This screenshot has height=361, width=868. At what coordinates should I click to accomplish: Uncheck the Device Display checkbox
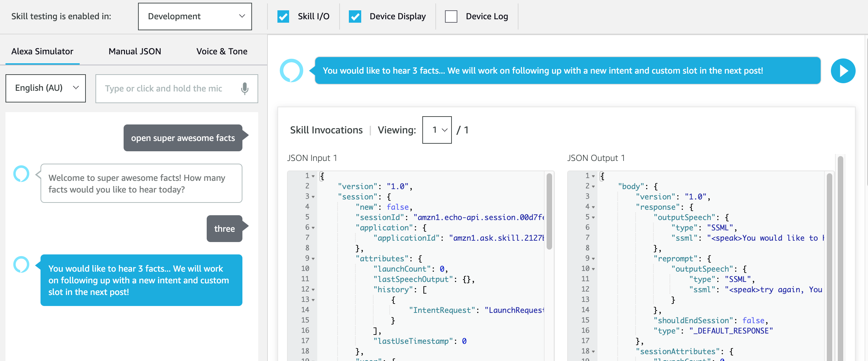[x=355, y=17]
